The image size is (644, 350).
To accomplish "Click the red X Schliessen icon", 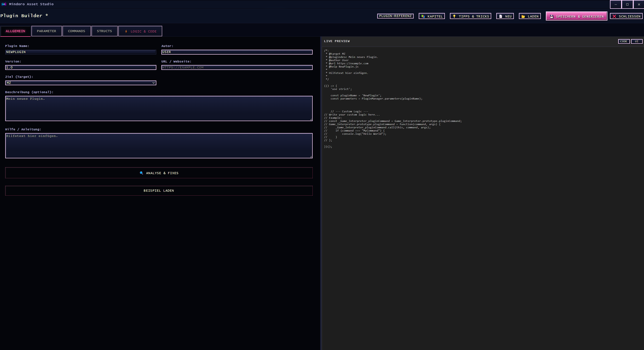I will tap(614, 16).
